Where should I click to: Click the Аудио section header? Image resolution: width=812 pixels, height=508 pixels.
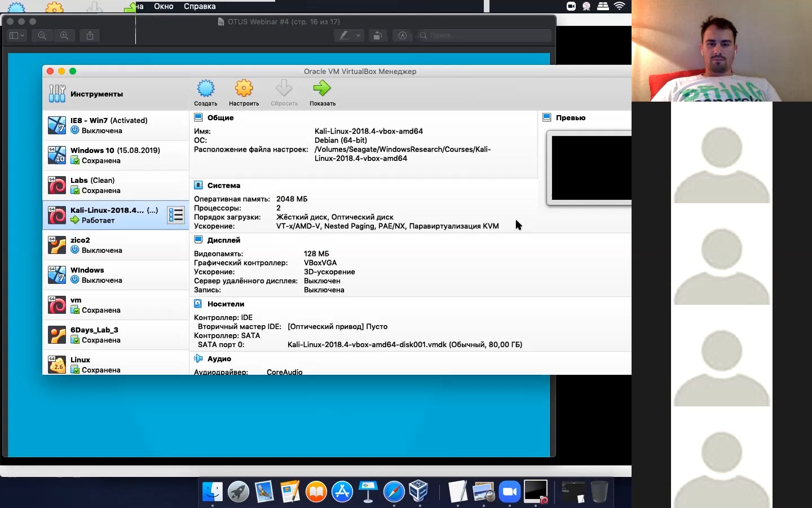[219, 359]
